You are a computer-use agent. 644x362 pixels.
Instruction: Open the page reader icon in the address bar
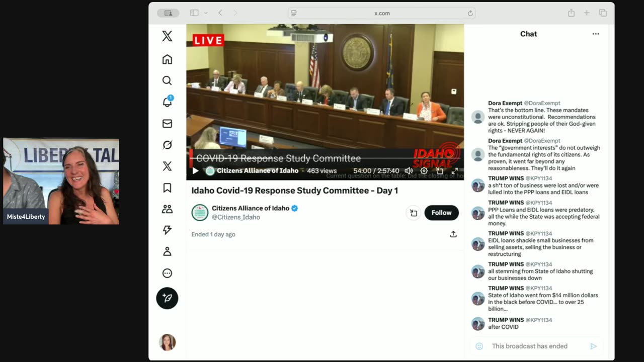[294, 13]
